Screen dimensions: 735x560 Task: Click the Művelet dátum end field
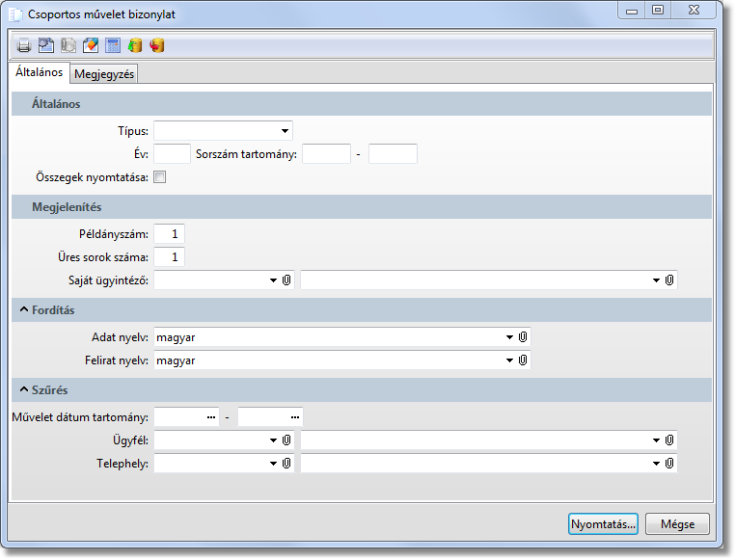pos(270,416)
